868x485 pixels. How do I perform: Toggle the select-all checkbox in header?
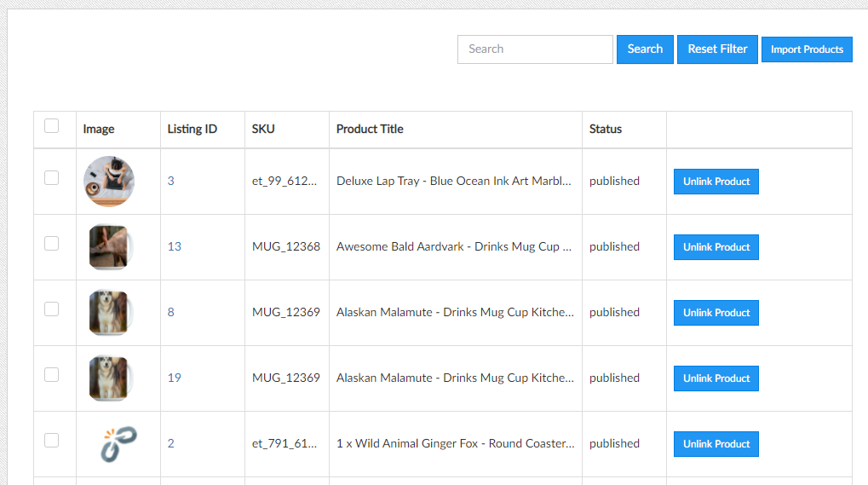tap(51, 125)
